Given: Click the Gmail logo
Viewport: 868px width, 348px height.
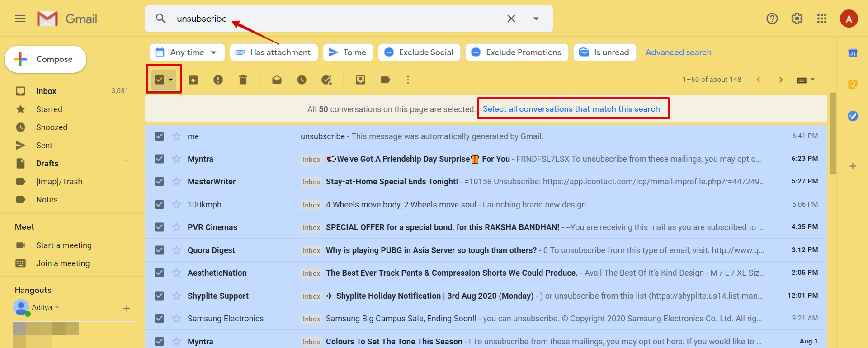Looking at the screenshot, I should pos(67,19).
